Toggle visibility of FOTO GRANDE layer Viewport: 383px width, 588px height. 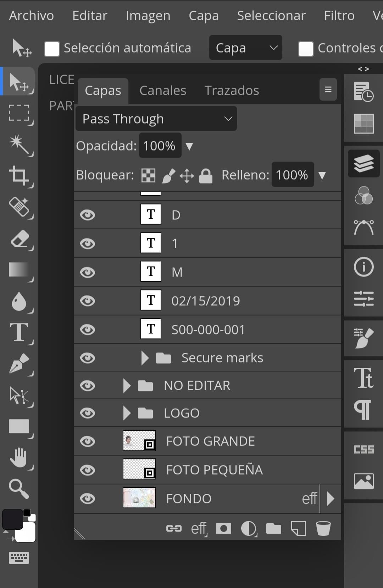[x=87, y=441]
